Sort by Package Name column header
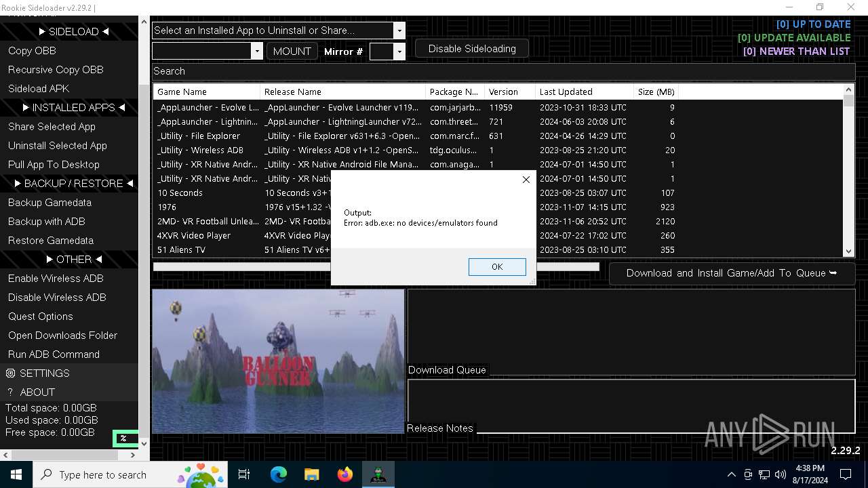Screen dimensions: 868x488 point(455,91)
